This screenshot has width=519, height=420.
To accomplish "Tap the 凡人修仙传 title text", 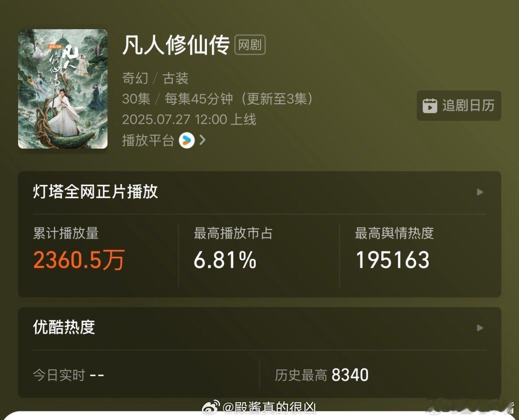I will click(176, 45).
